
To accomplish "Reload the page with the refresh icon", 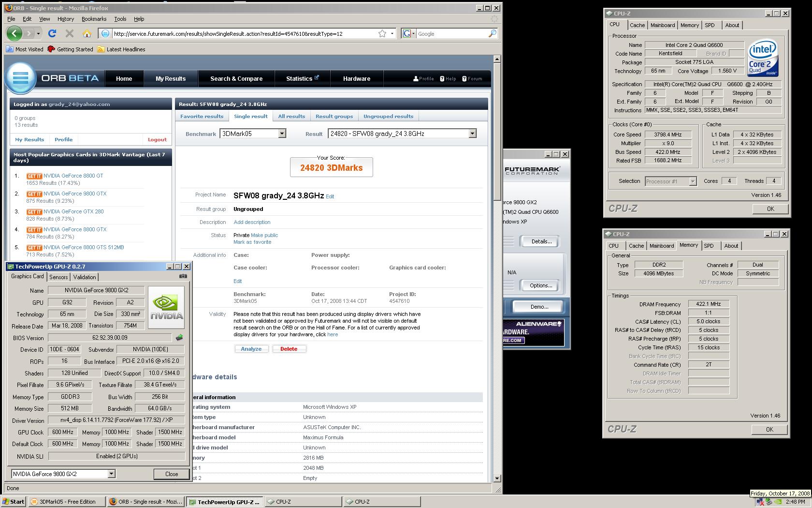I will pyautogui.click(x=52, y=33).
